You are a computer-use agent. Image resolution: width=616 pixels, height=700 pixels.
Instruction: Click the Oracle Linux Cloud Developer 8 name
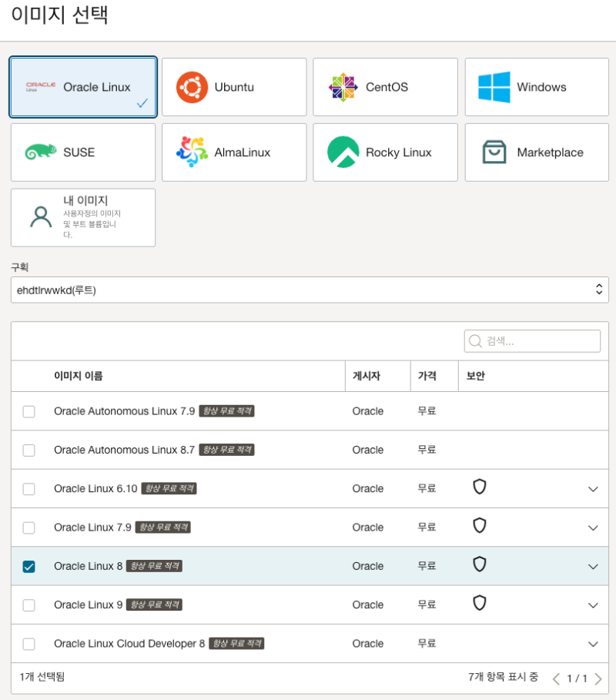129,644
